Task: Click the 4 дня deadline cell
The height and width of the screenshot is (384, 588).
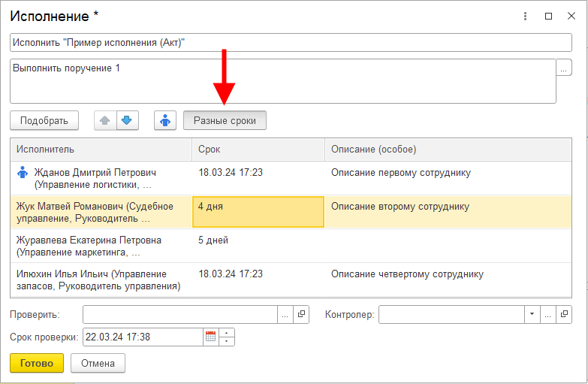Action: point(258,212)
